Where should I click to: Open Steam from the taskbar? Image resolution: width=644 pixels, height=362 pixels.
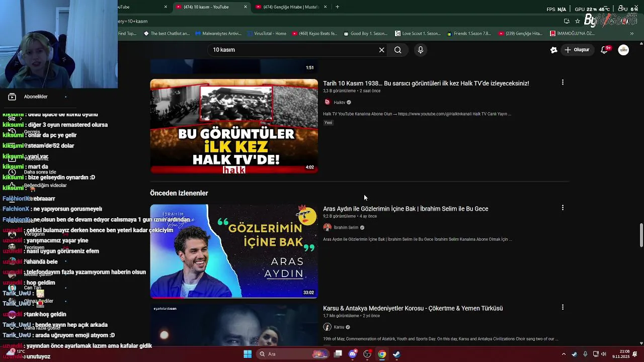tap(396, 354)
